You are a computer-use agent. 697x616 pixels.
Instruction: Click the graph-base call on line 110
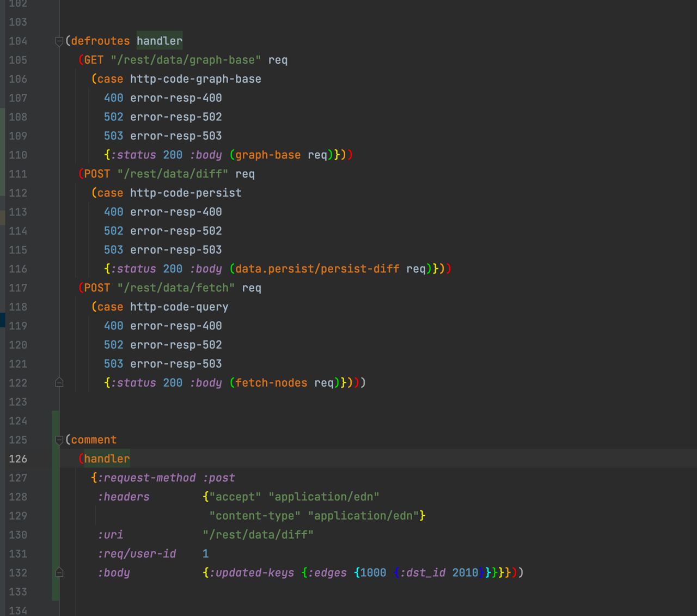pyautogui.click(x=268, y=155)
